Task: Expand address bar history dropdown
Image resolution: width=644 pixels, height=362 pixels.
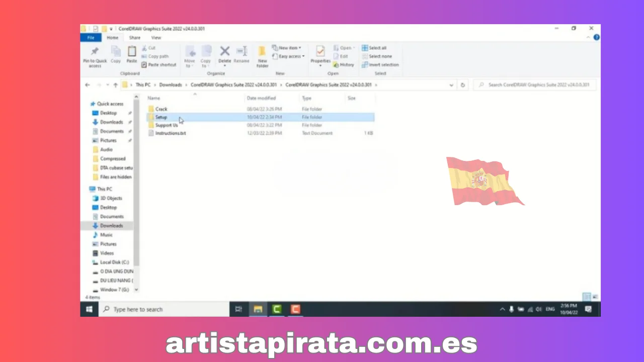Action: click(451, 85)
